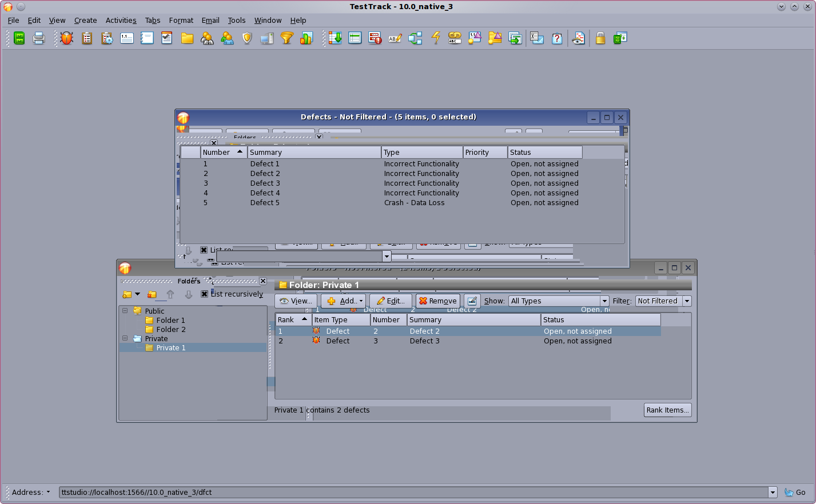816x504 pixels.
Task: Open the Address label dropdown arrow
Action: point(48,492)
